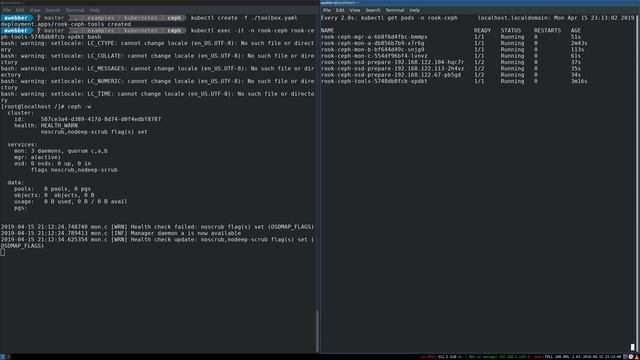Open File menu in left terminal window

tap(7, 10)
